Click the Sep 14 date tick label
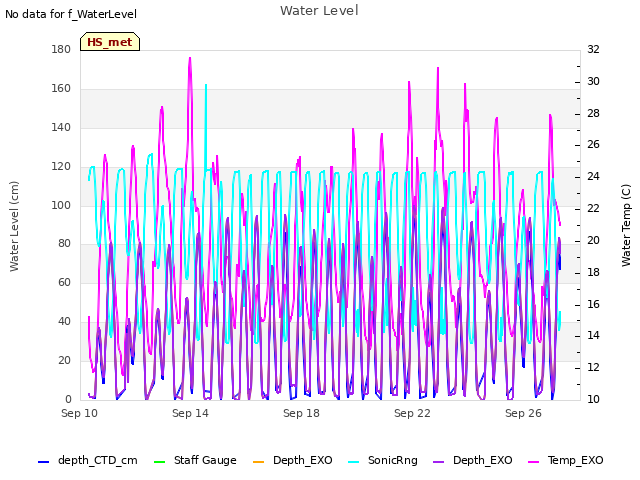 click(x=190, y=413)
